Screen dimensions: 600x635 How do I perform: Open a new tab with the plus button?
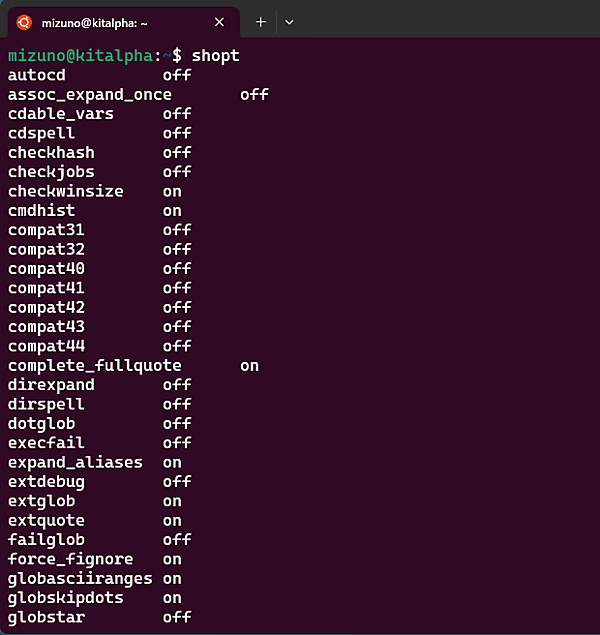coord(261,22)
